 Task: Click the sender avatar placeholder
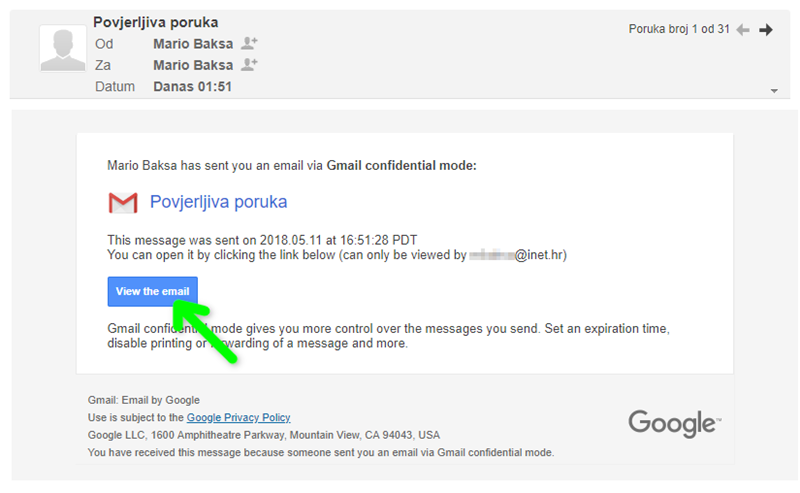pos(62,49)
